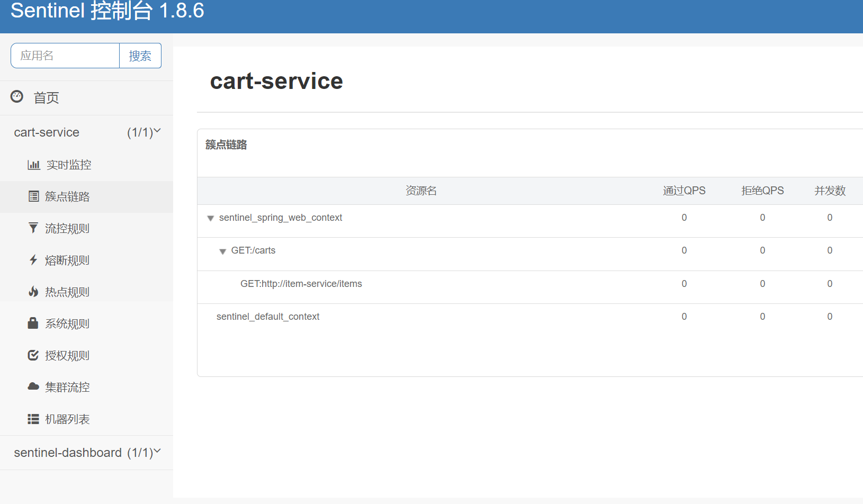Click the 通过QPS column header

point(684,191)
